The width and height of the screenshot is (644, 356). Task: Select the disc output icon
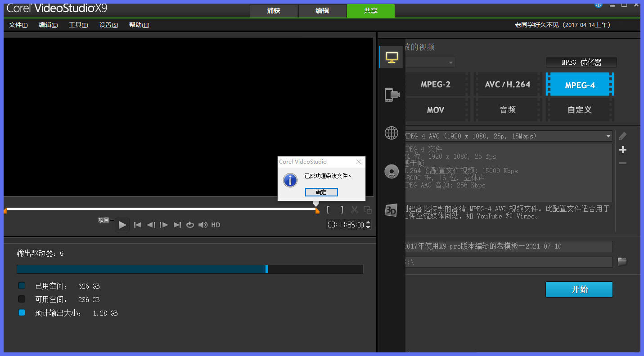click(392, 172)
